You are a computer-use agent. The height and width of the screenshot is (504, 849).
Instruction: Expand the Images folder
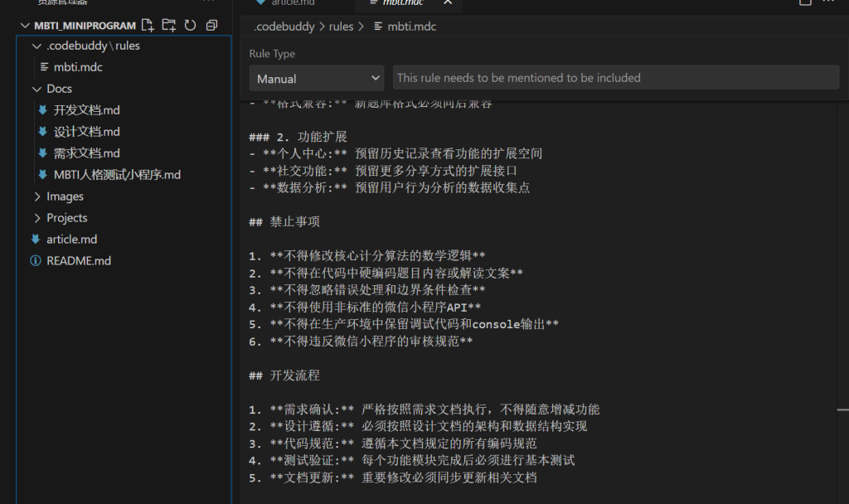[65, 196]
